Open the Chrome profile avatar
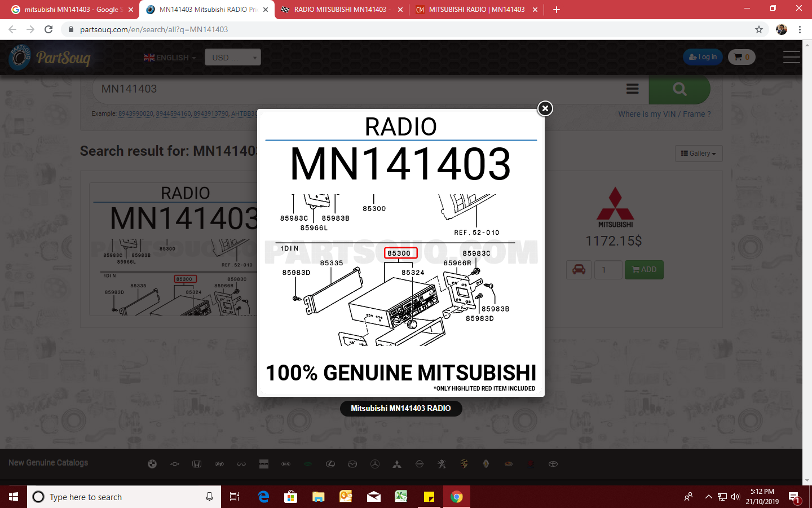 781,29
